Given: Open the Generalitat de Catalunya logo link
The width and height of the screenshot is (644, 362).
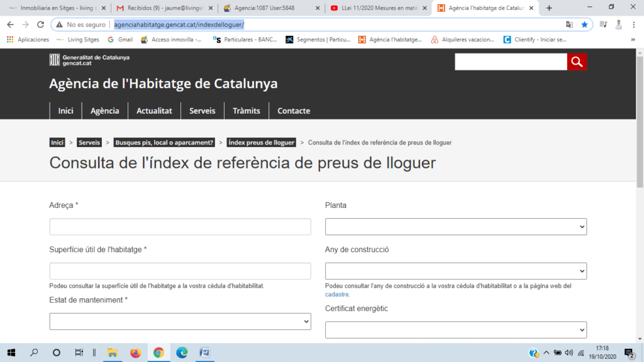Looking at the screenshot, I should point(89,60).
